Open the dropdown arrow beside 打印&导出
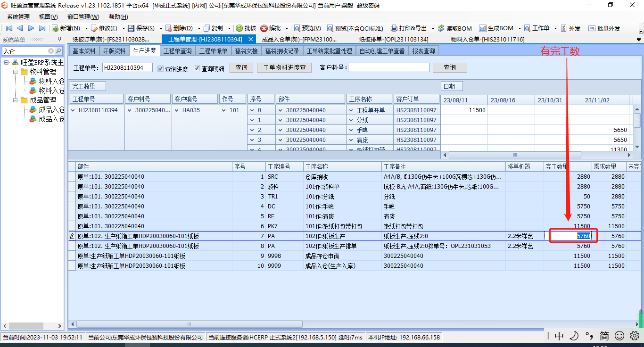 [432, 28]
